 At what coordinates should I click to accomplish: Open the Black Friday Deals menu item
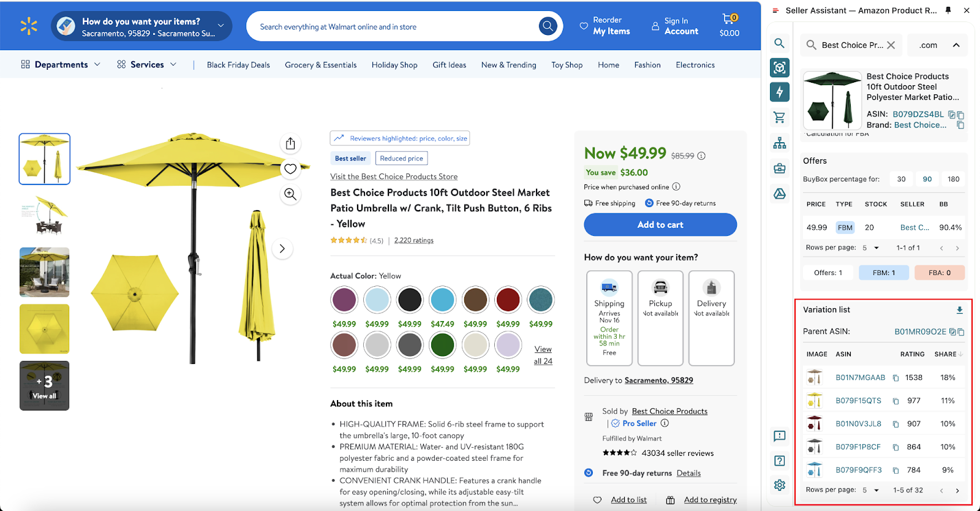click(x=238, y=64)
